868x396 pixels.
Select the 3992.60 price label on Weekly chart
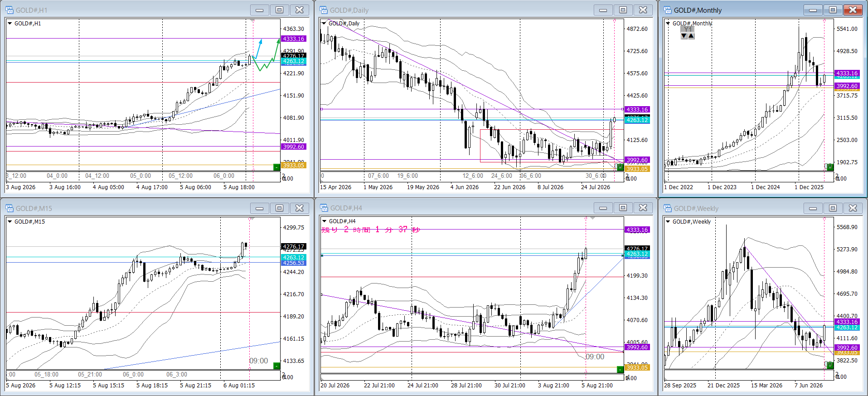coord(847,347)
